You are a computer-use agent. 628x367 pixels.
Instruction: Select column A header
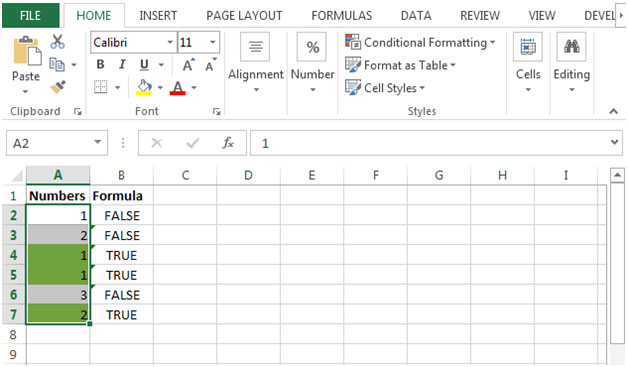(58, 175)
